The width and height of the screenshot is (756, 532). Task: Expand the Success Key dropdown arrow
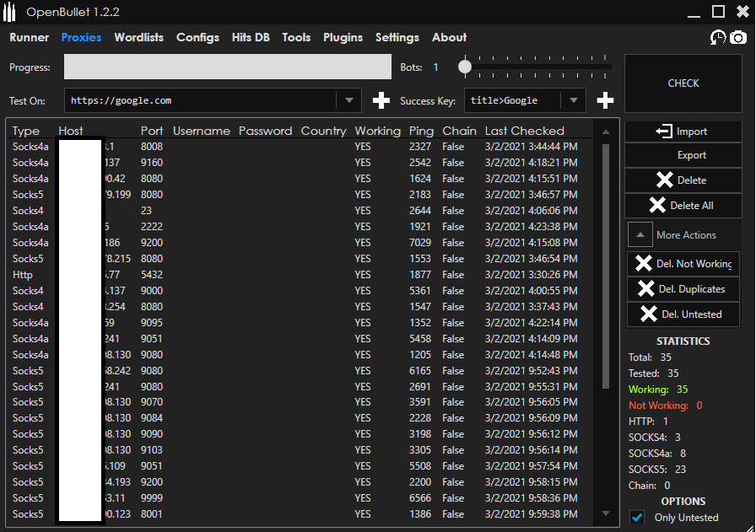[x=574, y=100]
